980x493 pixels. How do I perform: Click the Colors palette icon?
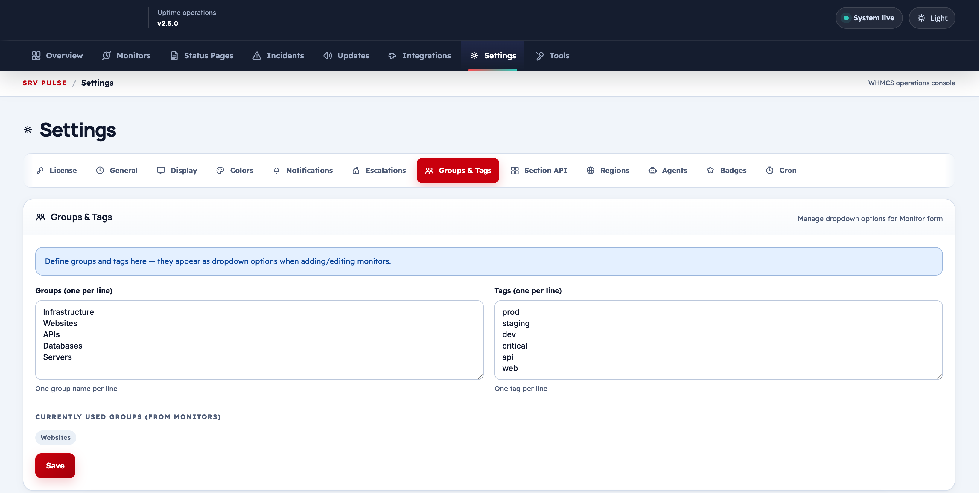coord(220,171)
